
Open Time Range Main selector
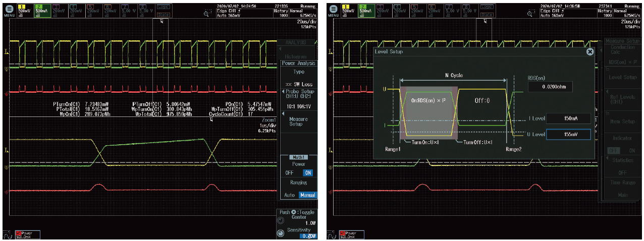click(x=622, y=189)
